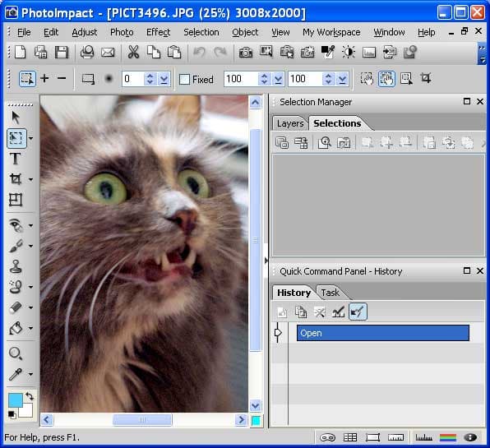Screen dimensions: 490x448
Task: Click the Paste clipboard icon
Action: point(174,52)
